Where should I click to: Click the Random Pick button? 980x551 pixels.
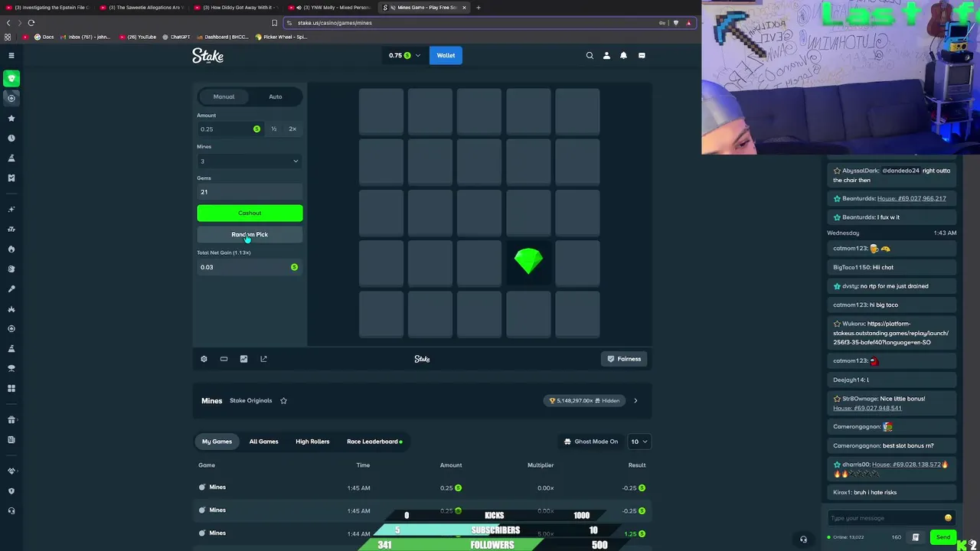tap(250, 234)
